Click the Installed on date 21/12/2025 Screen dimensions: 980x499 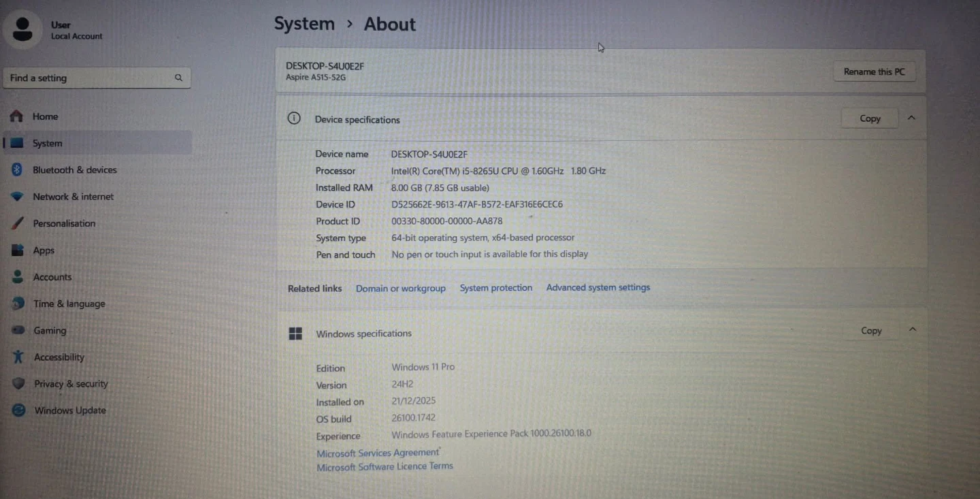pyautogui.click(x=413, y=401)
